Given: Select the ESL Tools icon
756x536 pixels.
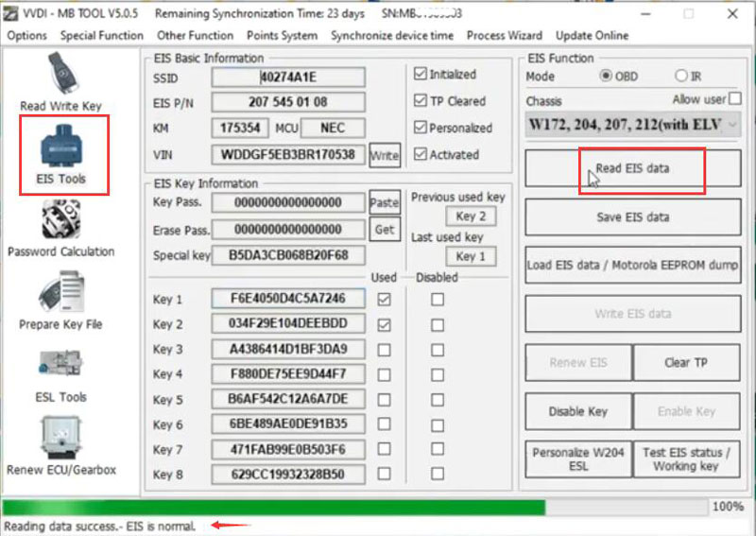Looking at the screenshot, I should [x=61, y=363].
